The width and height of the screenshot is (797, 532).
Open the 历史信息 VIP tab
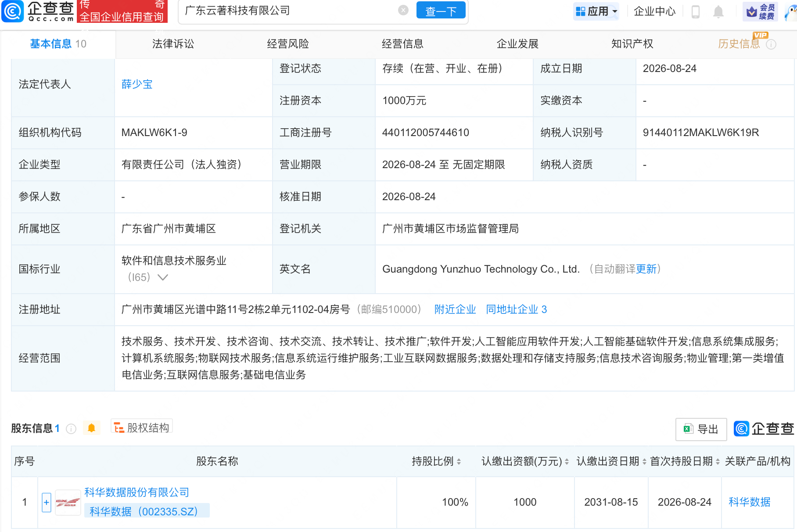739,44
